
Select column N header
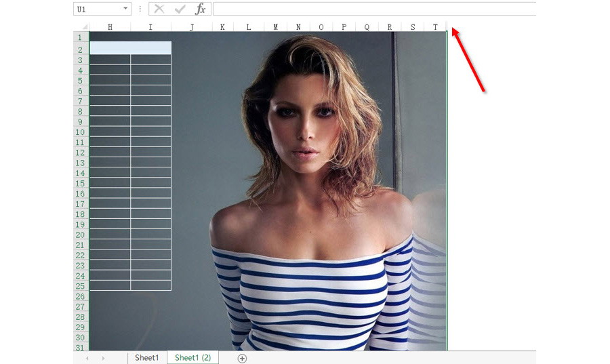(298, 27)
